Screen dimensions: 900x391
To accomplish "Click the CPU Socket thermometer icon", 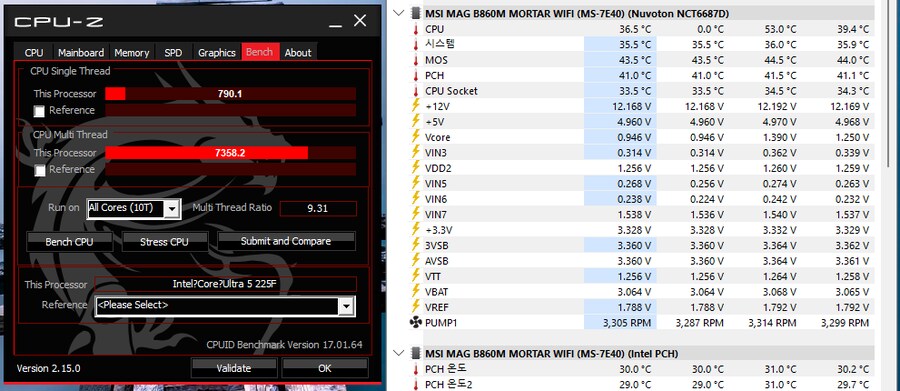I will click(x=416, y=91).
